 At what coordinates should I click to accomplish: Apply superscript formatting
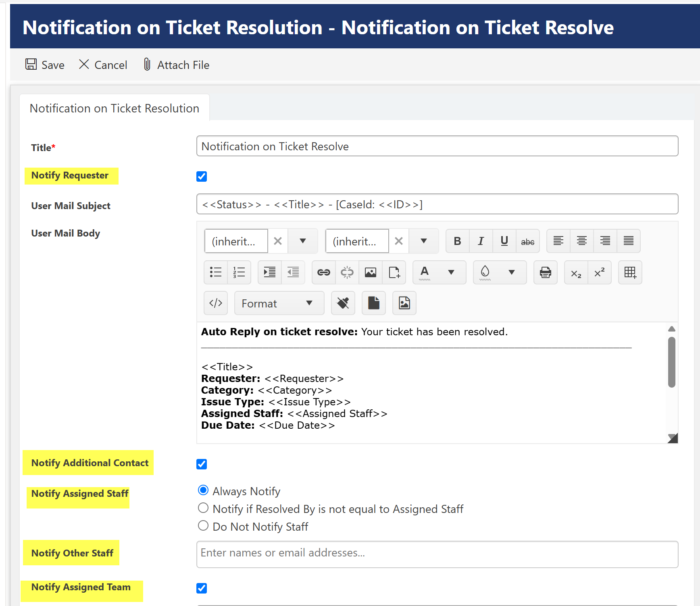tap(599, 272)
